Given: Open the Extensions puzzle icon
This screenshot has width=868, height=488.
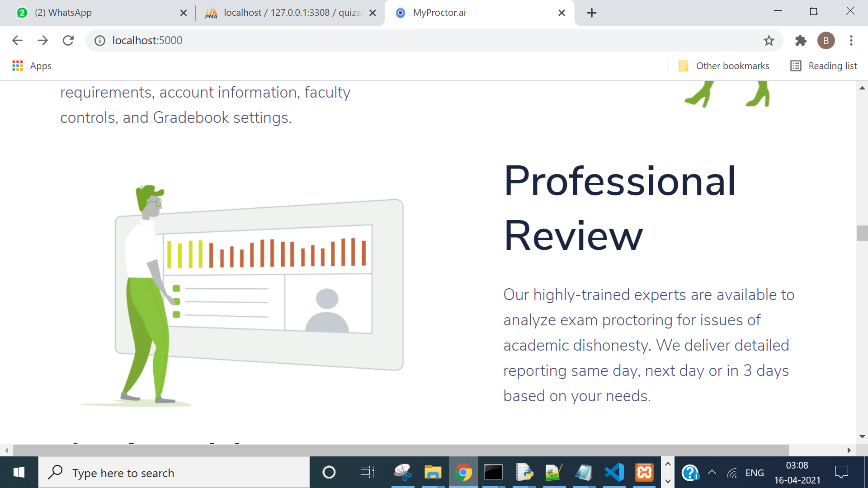Looking at the screenshot, I should pos(801,41).
